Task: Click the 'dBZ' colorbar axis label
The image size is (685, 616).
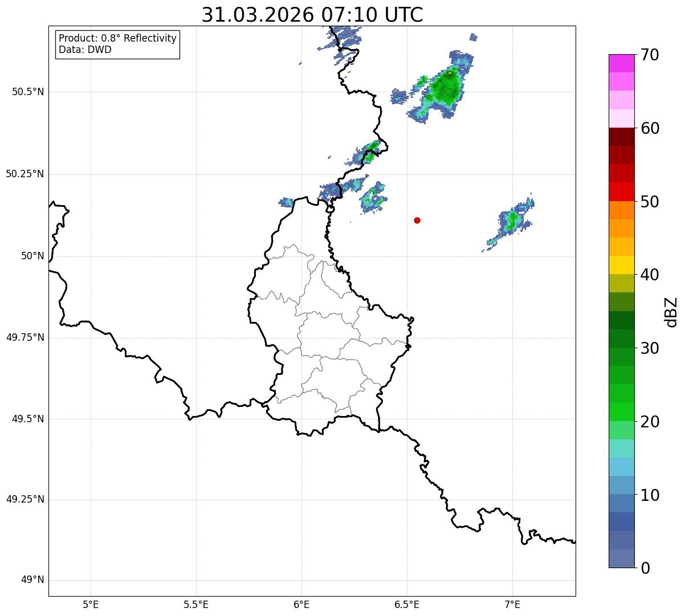Action: tap(671, 312)
